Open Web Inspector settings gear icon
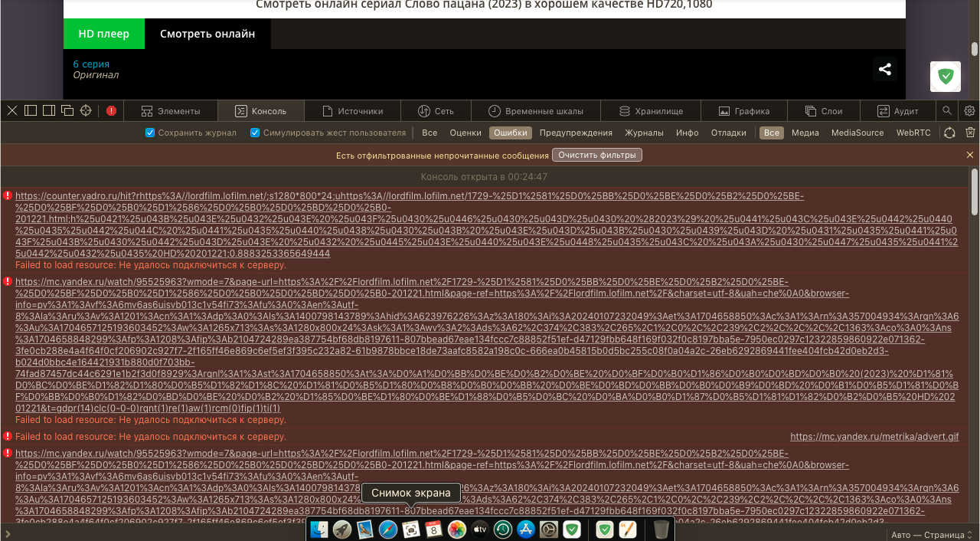This screenshot has height=541, width=980. click(969, 110)
